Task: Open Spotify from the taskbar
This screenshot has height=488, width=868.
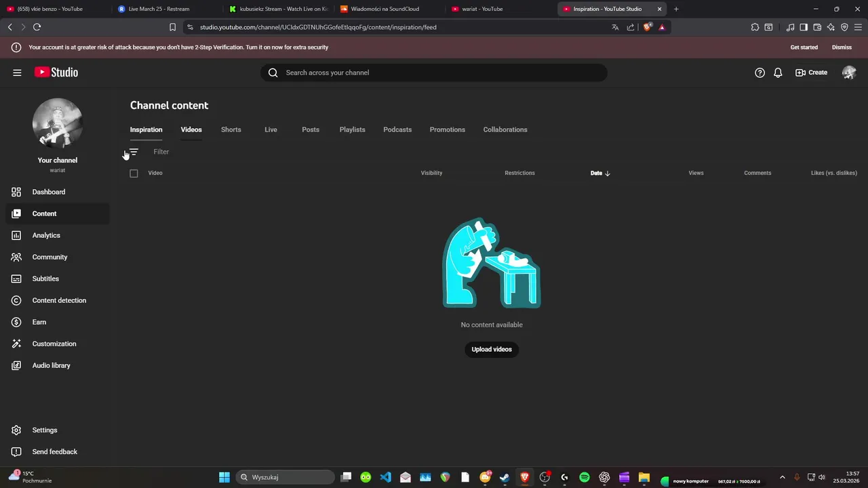Action: click(x=585, y=477)
